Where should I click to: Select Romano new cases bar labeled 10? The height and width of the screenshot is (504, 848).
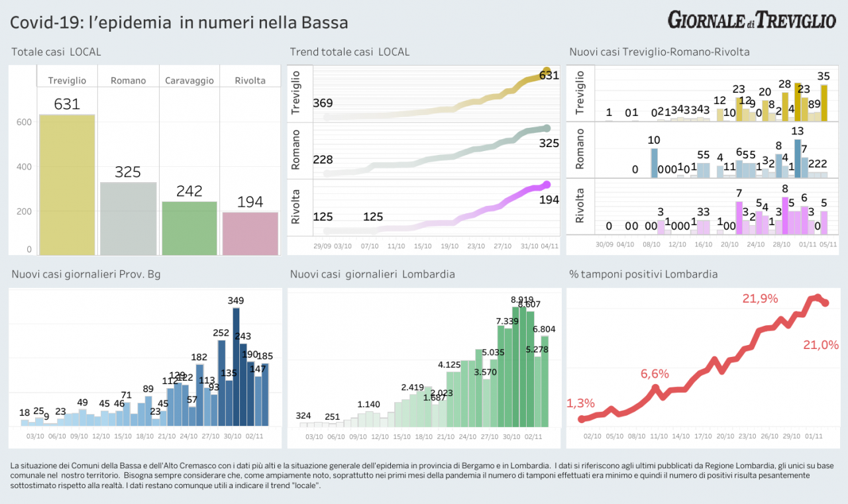654,162
